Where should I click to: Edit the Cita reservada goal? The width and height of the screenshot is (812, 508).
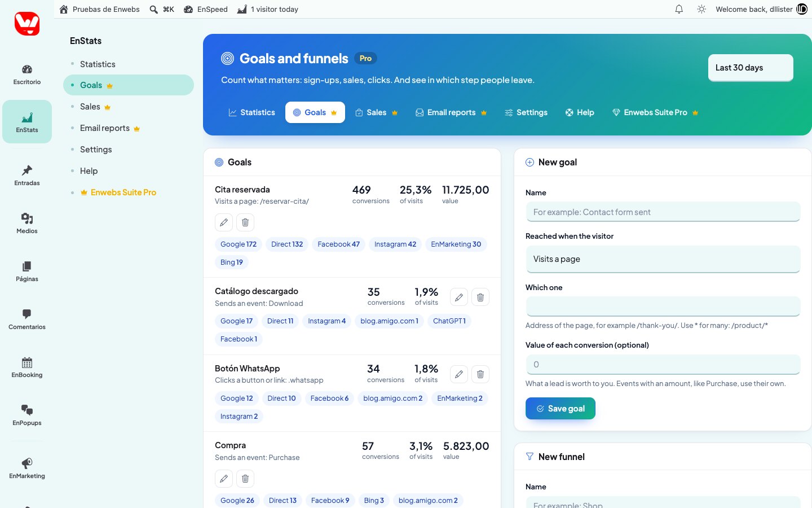pyautogui.click(x=224, y=222)
